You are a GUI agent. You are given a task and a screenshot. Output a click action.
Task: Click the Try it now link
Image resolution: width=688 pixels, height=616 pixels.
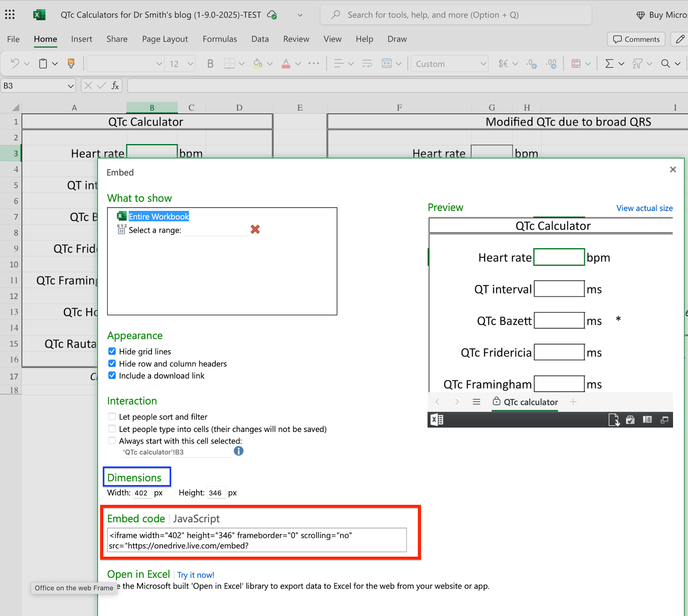click(x=196, y=575)
